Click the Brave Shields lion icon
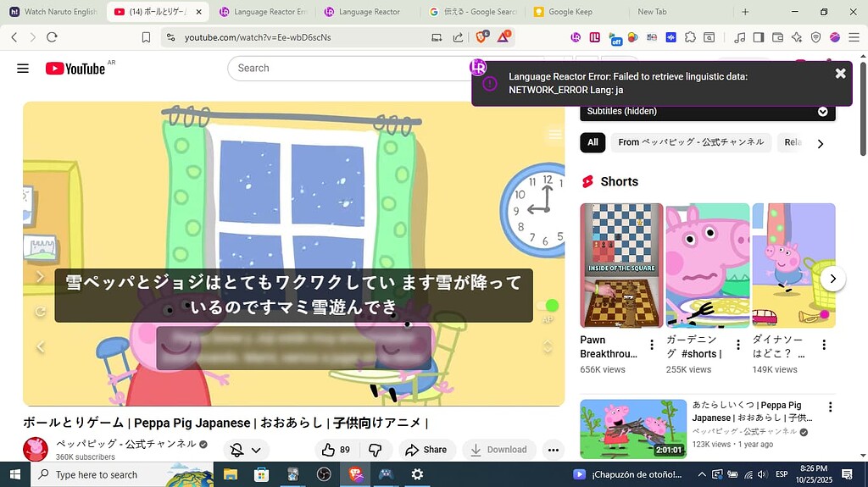The image size is (868, 487). [482, 37]
